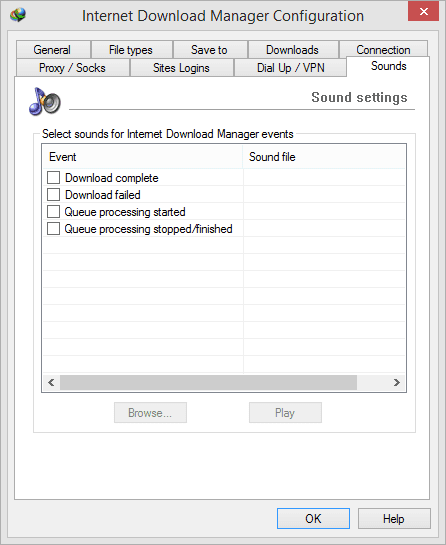Screen dimensions: 446x545
Task: Close the configuration dialog window
Action: (x=423, y=11)
